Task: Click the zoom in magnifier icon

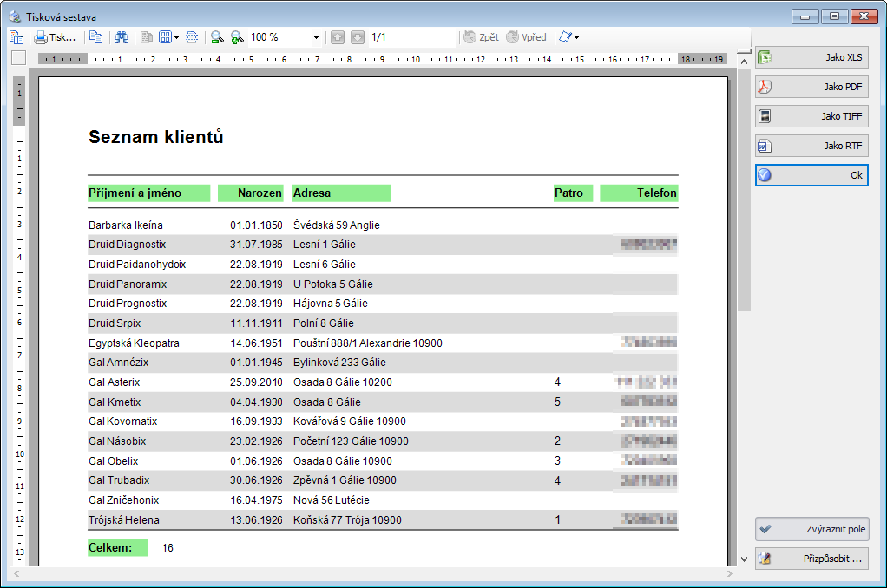Action: point(237,37)
